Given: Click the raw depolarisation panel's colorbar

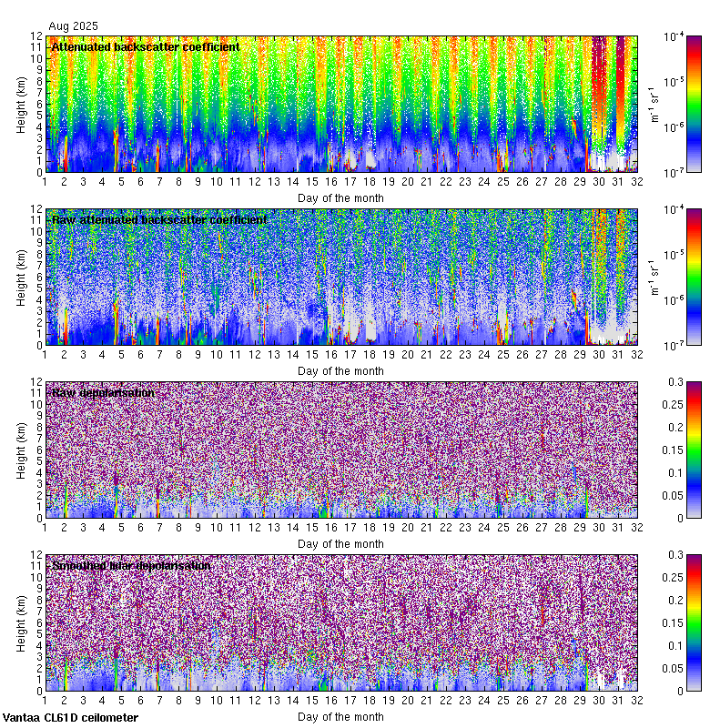Looking at the screenshot, I should [x=668, y=450].
